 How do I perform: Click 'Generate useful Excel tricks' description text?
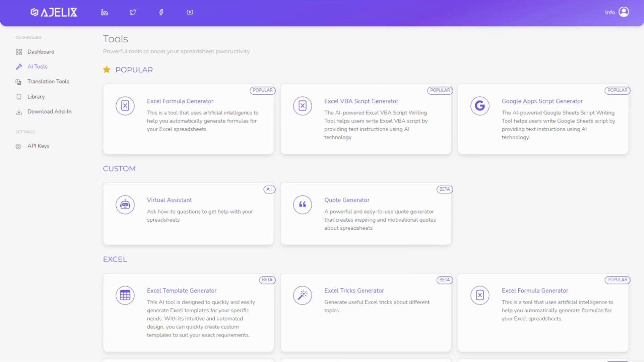click(x=377, y=306)
